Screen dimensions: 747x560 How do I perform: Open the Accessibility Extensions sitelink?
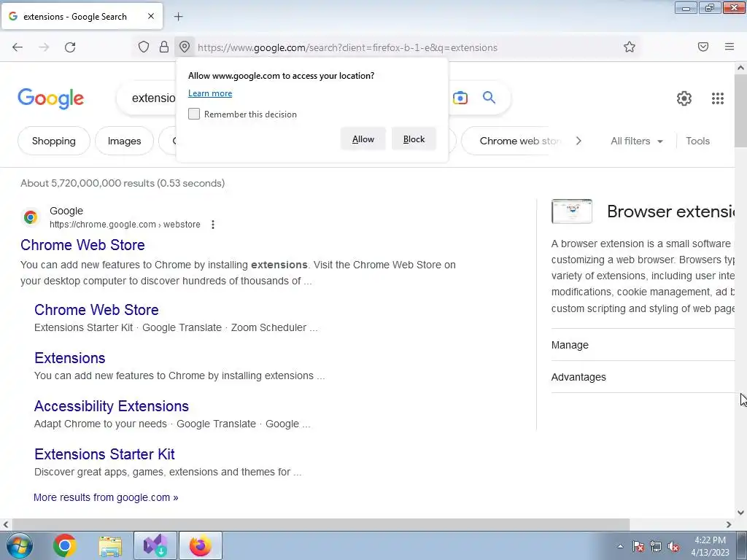click(112, 405)
